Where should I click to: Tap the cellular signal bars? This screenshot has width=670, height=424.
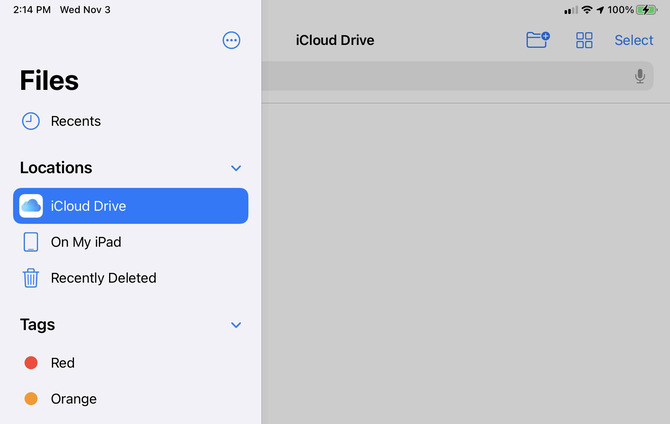click(x=571, y=10)
